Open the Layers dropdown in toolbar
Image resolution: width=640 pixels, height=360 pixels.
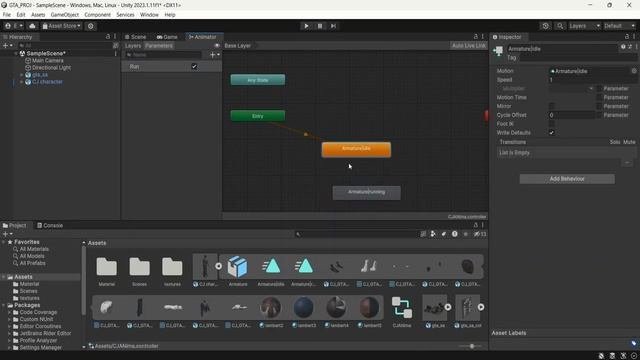tap(584, 26)
